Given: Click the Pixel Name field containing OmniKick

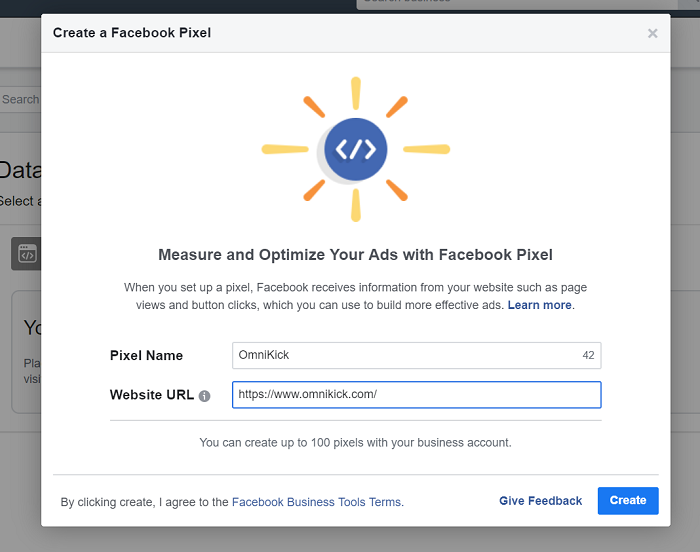Looking at the screenshot, I should (x=405, y=355).
